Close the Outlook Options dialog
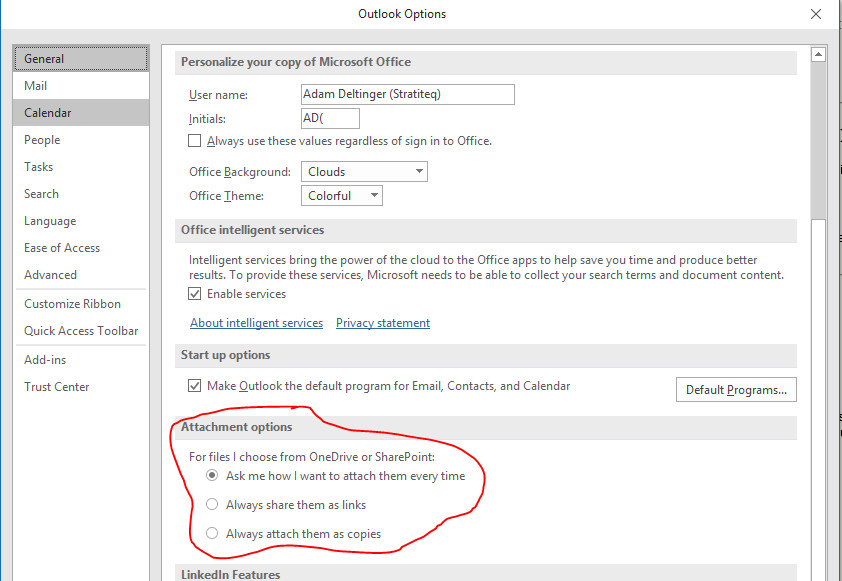Viewport: 842px width, 581px height. pyautogui.click(x=816, y=14)
